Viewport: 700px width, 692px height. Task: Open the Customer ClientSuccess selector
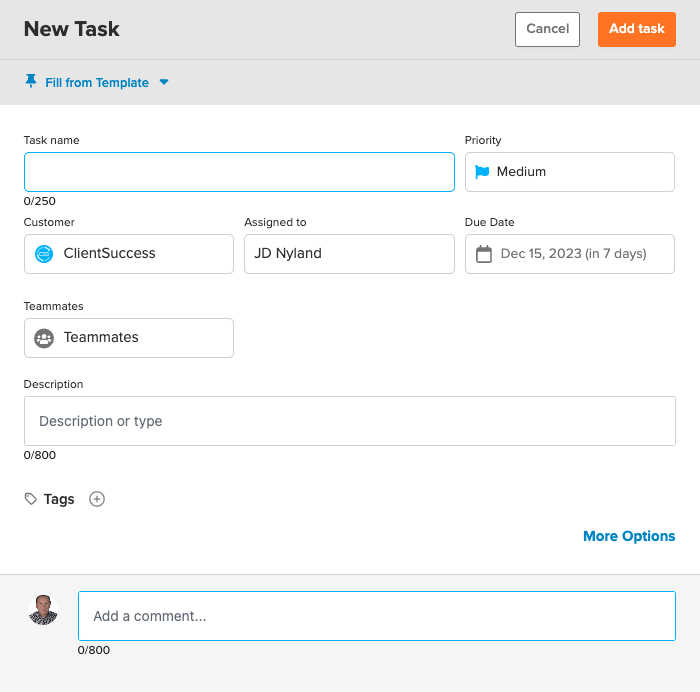[129, 254]
